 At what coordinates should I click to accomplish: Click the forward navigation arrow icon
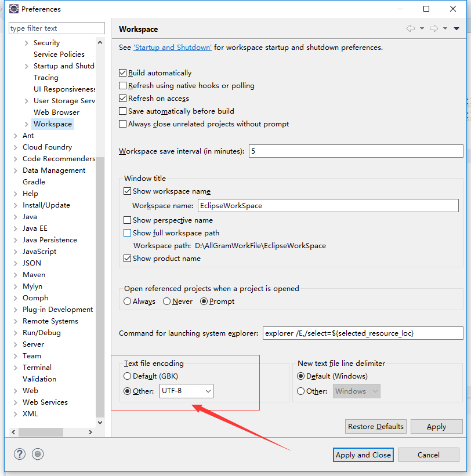[x=434, y=28]
